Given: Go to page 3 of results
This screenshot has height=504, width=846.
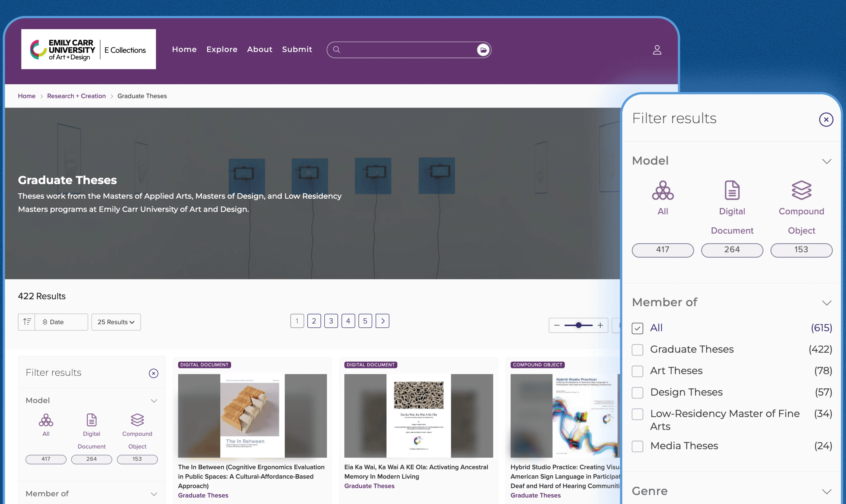Looking at the screenshot, I should tap(331, 321).
